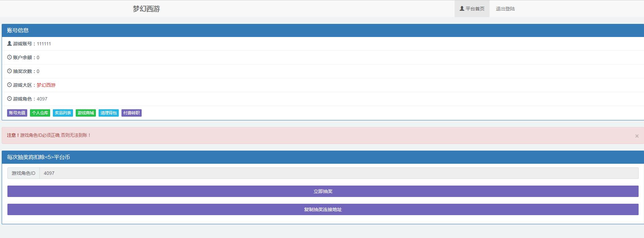Click the red 梦幻西游 game zone link

[46, 85]
